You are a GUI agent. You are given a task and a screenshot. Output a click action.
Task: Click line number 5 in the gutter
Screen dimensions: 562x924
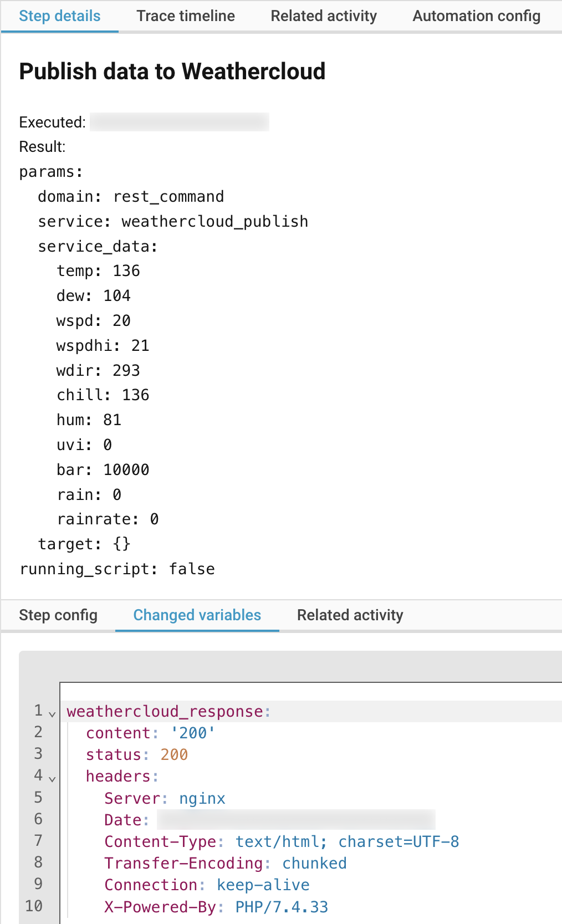pyautogui.click(x=38, y=798)
